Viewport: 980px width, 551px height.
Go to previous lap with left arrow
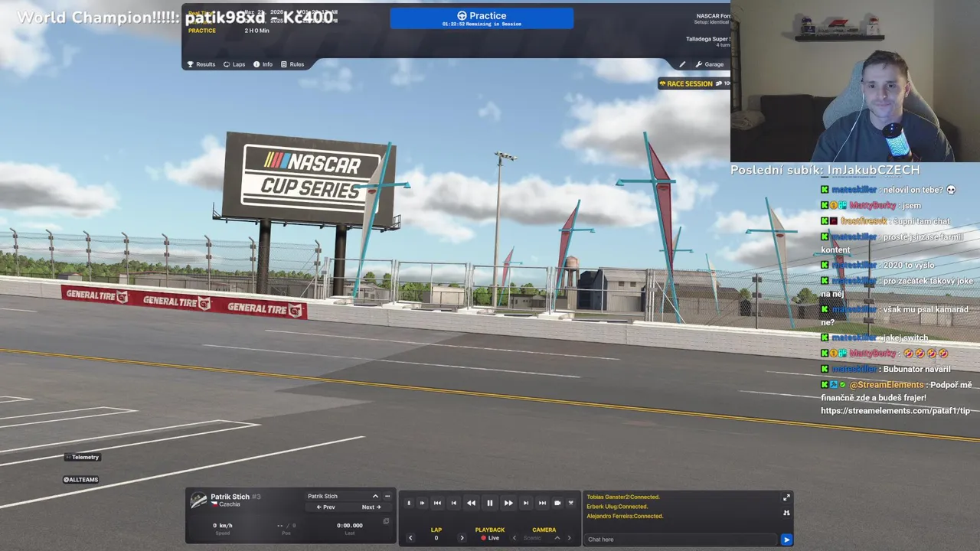[x=410, y=538]
